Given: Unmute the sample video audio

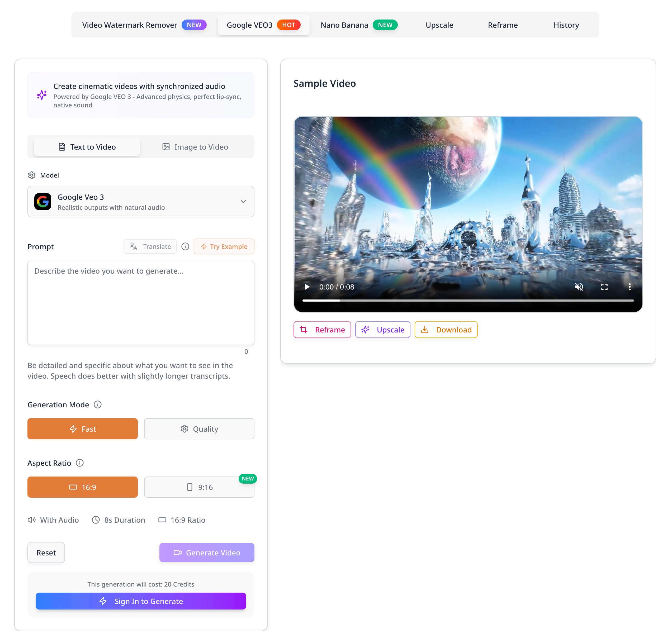Looking at the screenshot, I should point(578,287).
